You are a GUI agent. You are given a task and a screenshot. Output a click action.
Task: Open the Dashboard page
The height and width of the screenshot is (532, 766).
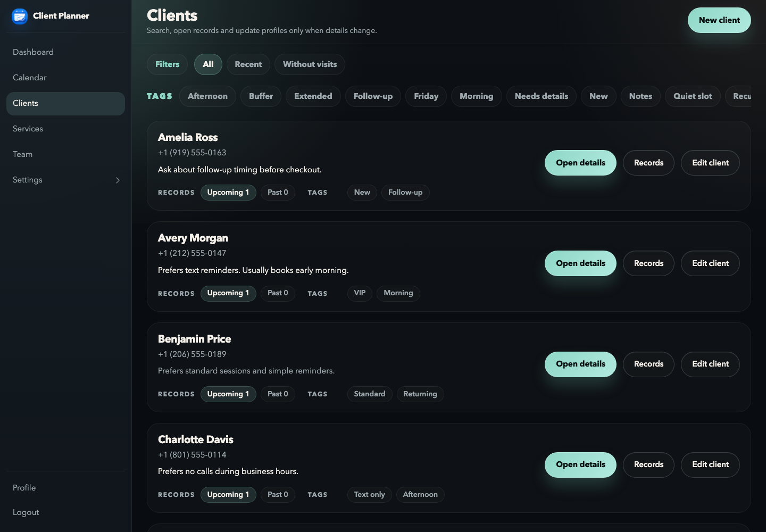point(65,52)
